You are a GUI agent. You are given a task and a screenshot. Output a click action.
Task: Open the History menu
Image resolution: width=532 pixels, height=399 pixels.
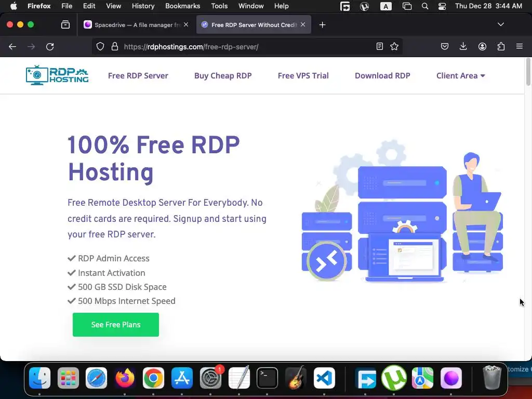point(143,6)
